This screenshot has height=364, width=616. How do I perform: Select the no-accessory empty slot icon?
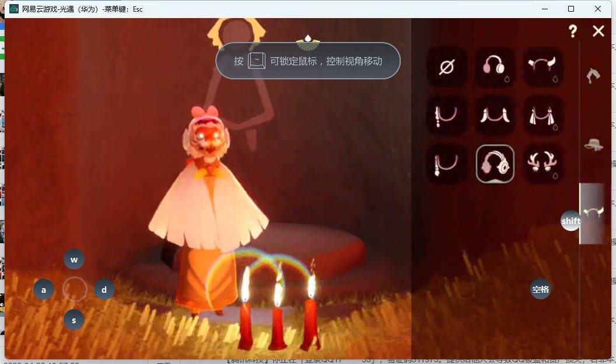click(x=447, y=66)
